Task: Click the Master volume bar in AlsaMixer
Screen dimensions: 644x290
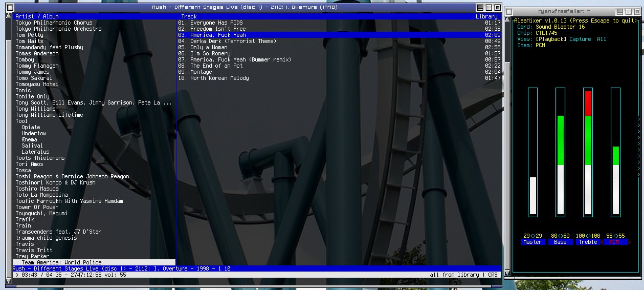Action: click(533, 151)
